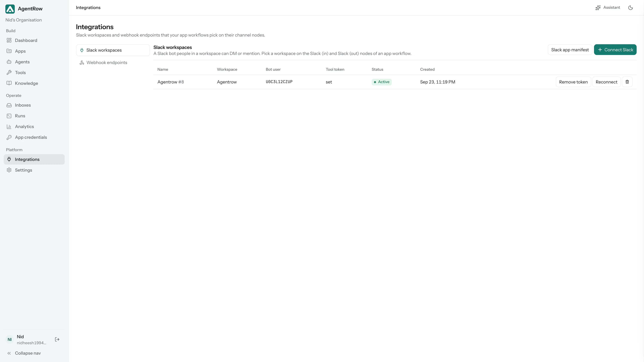Screen dimensions: 644x362
Task: Toggle dark mode with moon icon
Action: [631, 8]
